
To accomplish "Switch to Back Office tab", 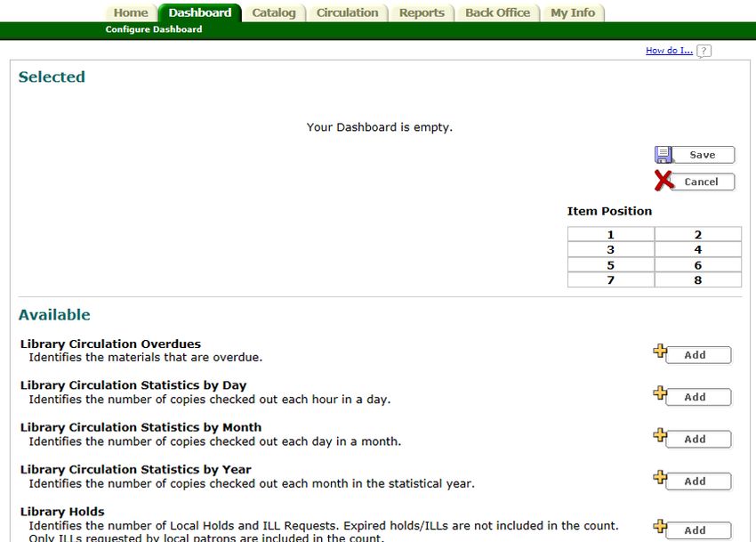I will tap(497, 13).
